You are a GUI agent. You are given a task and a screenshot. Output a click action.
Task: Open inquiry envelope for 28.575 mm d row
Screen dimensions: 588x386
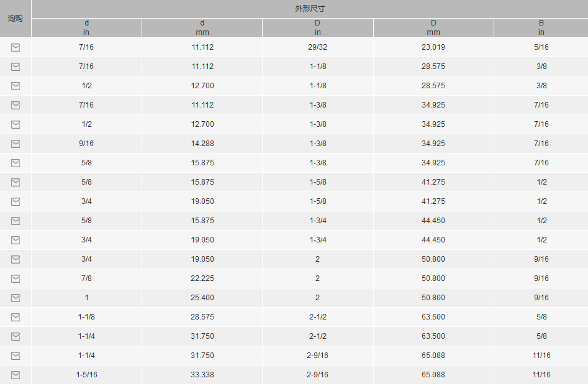16,317
